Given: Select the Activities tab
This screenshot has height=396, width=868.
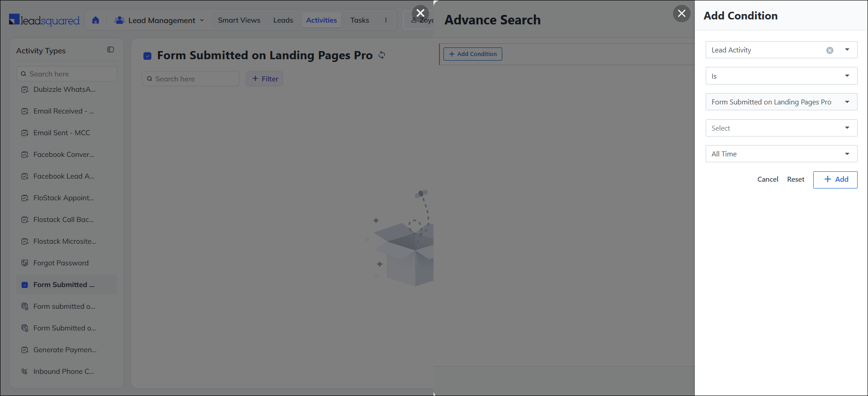Looking at the screenshot, I should coord(321,20).
